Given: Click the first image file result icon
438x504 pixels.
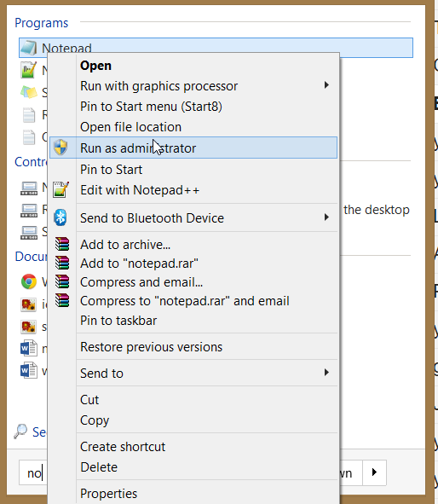Looking at the screenshot, I should point(29,304).
